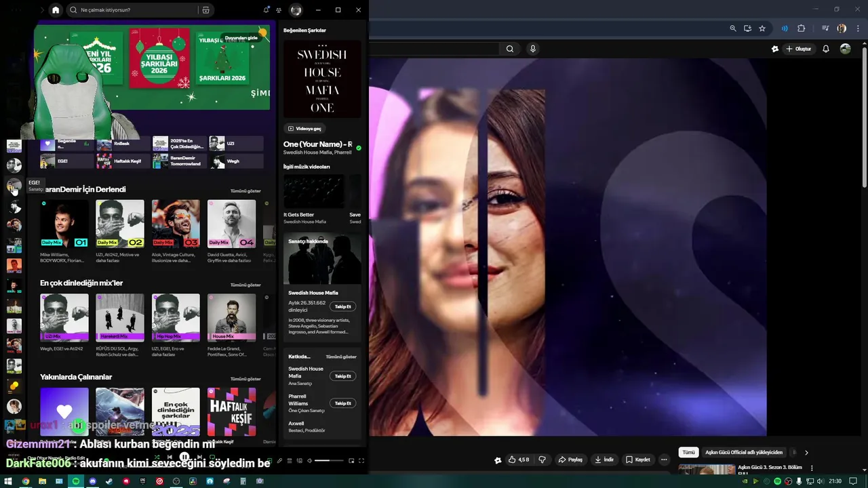Open UZI Mix cover

click(x=64, y=317)
